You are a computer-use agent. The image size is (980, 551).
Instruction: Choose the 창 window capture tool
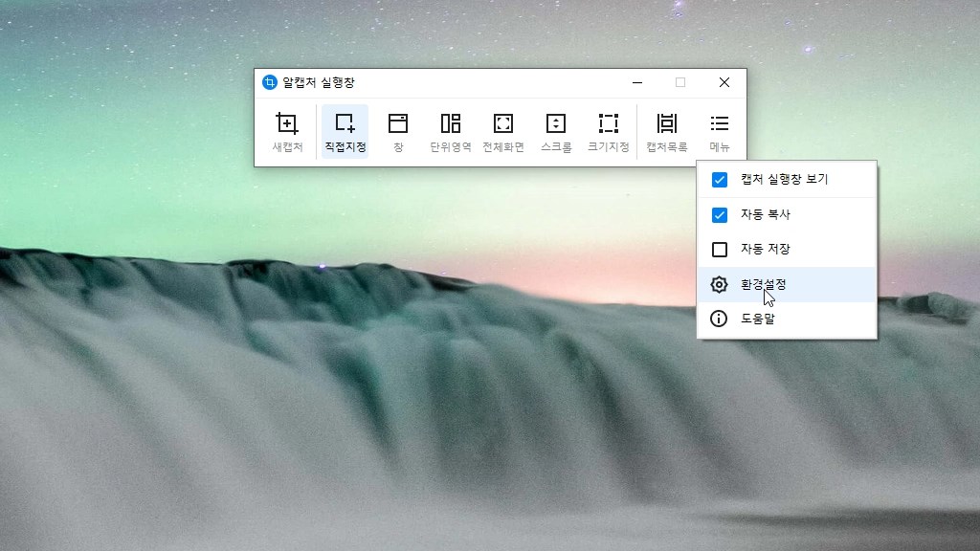click(x=398, y=132)
